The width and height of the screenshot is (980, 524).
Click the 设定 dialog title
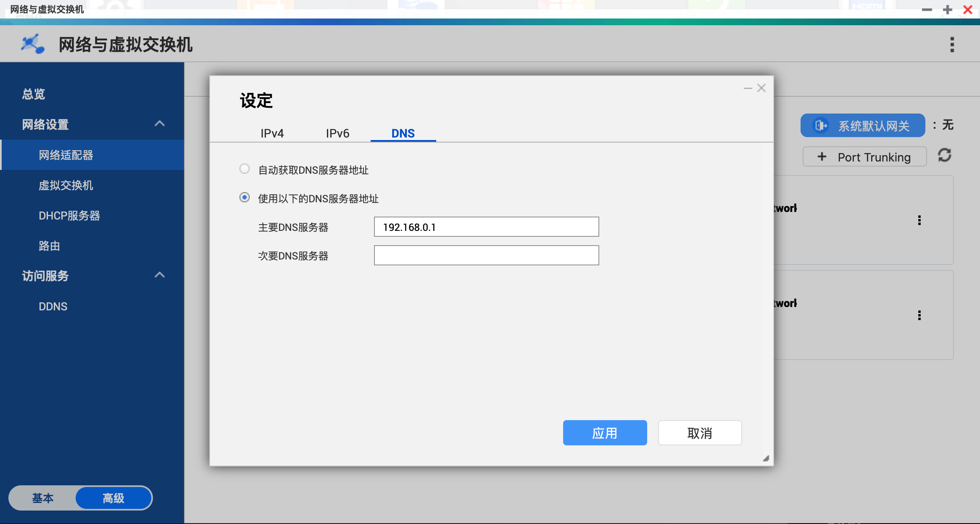click(256, 101)
